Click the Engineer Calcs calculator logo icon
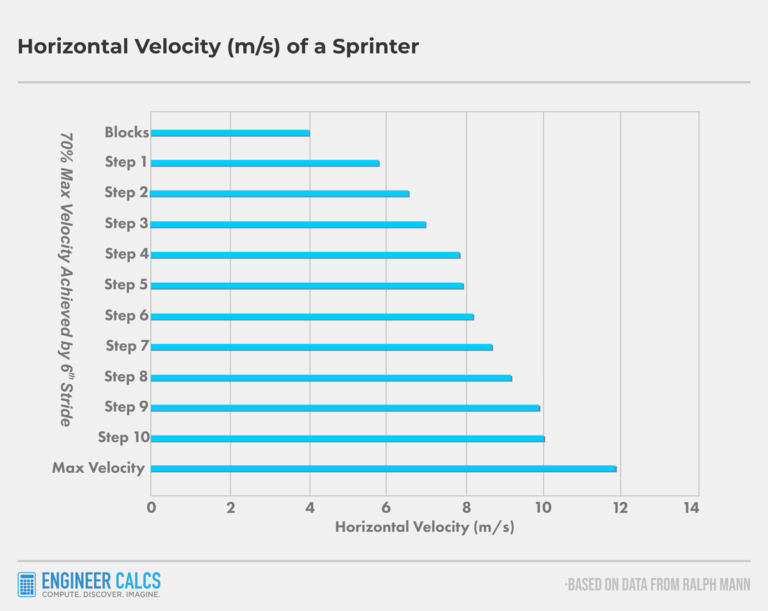 coord(27,584)
